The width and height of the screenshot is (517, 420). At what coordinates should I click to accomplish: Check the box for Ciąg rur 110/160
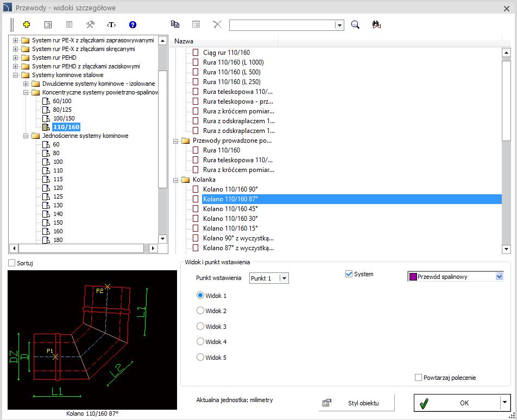point(196,53)
